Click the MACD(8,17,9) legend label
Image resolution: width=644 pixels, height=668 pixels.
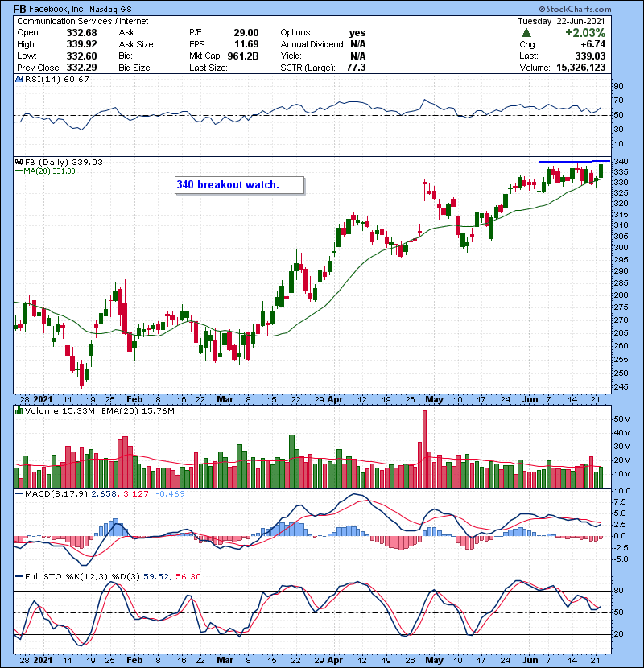coord(56,494)
